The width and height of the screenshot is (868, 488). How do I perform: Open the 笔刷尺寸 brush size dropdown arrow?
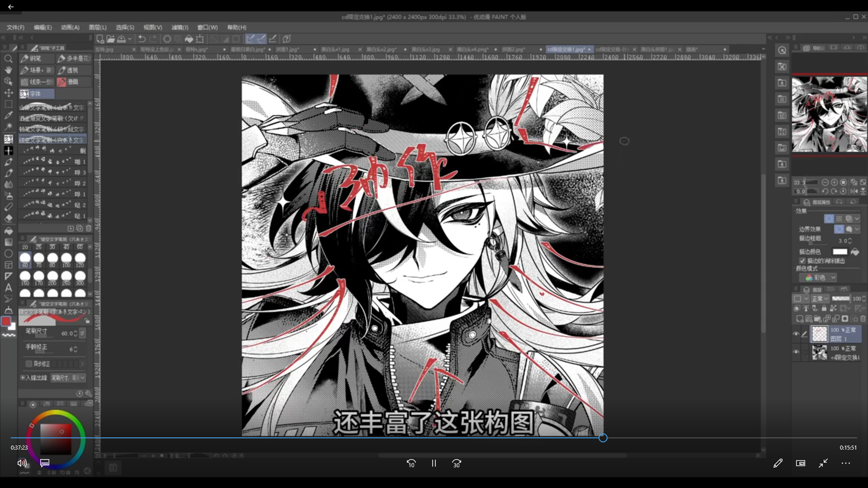82,333
